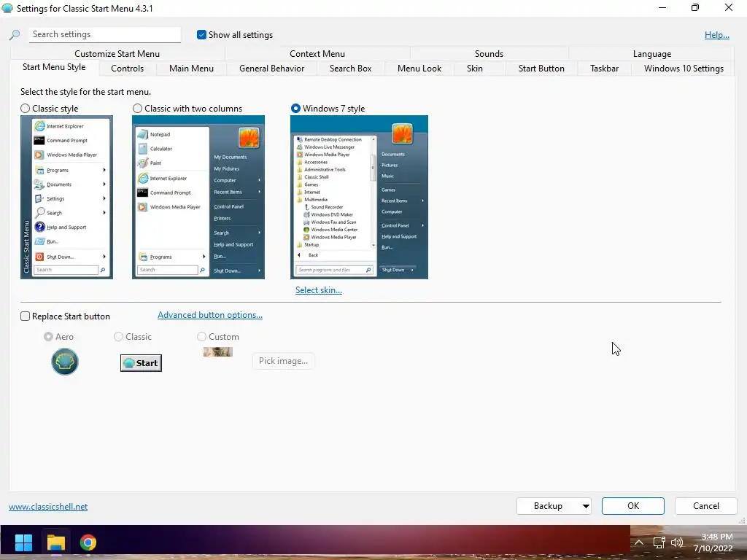Open the Menu Look tab
The height and width of the screenshot is (560, 747).
coord(419,69)
